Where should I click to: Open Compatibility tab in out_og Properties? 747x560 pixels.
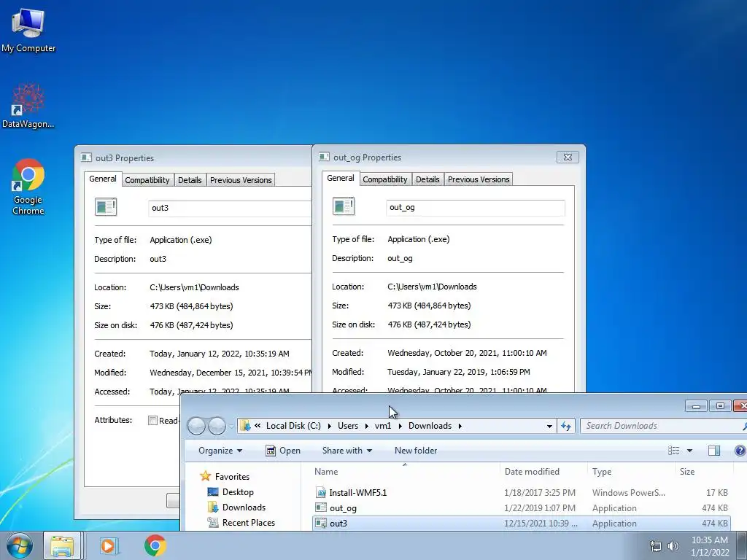(385, 179)
